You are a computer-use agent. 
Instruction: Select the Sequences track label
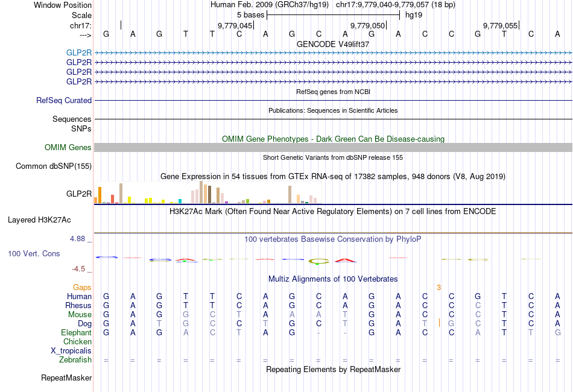coord(72,119)
